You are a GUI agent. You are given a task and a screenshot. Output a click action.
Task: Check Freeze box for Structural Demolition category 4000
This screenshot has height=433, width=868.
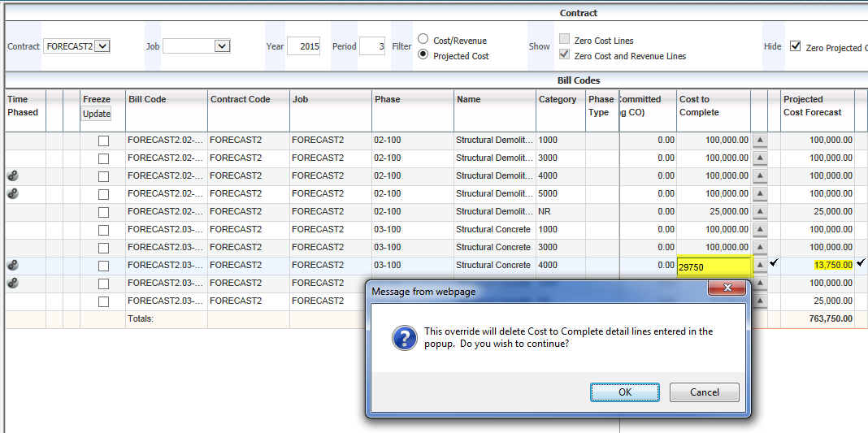tap(103, 176)
